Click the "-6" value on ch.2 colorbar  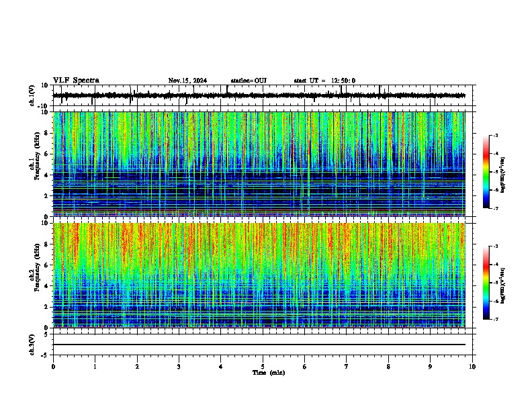tap(495, 301)
